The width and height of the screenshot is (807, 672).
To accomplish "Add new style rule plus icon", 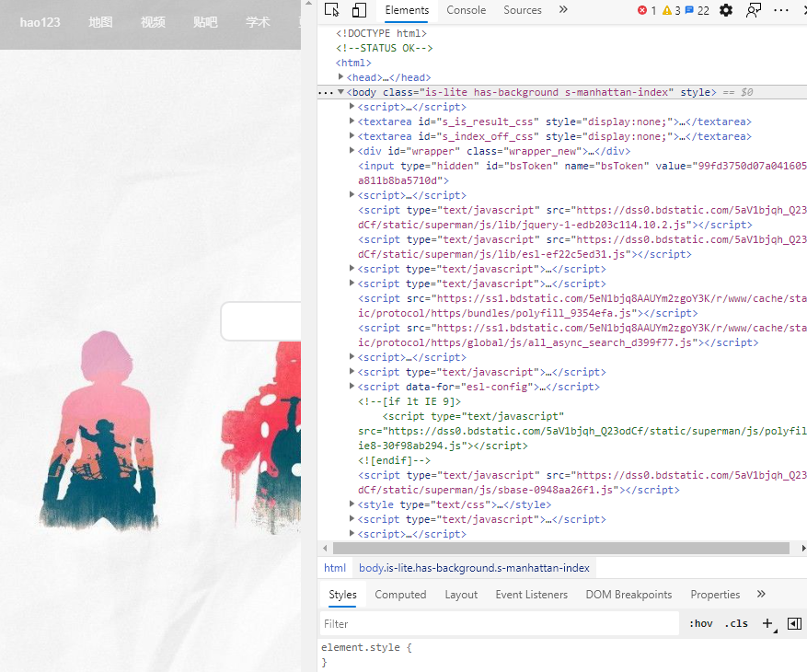I will pos(769,623).
